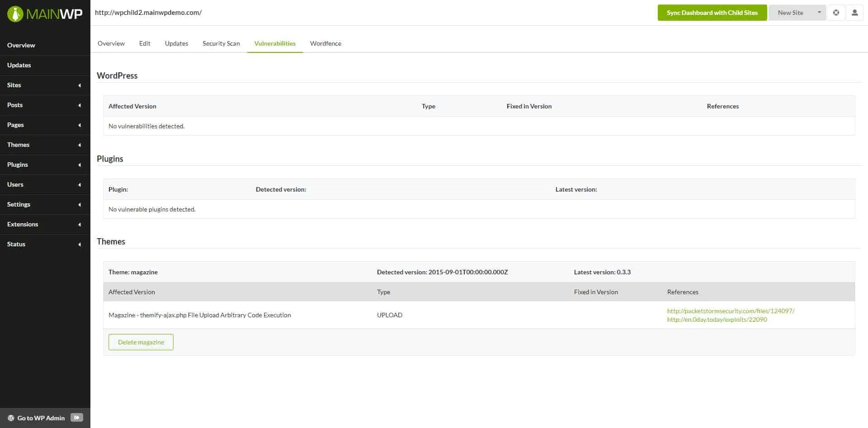This screenshot has width=868, height=428.
Task: Open the New Site dropdown arrow
Action: pyautogui.click(x=819, y=12)
